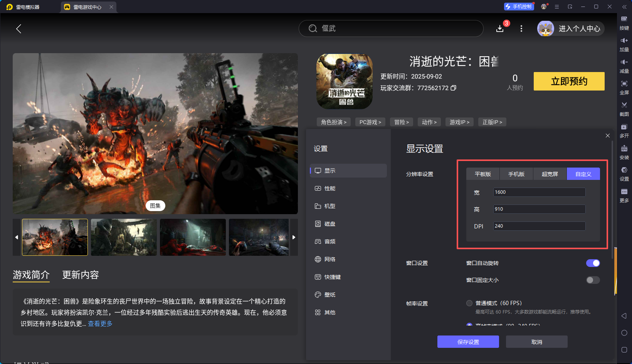Click the DPI input field
This screenshot has width=632, height=364.
pyautogui.click(x=540, y=226)
